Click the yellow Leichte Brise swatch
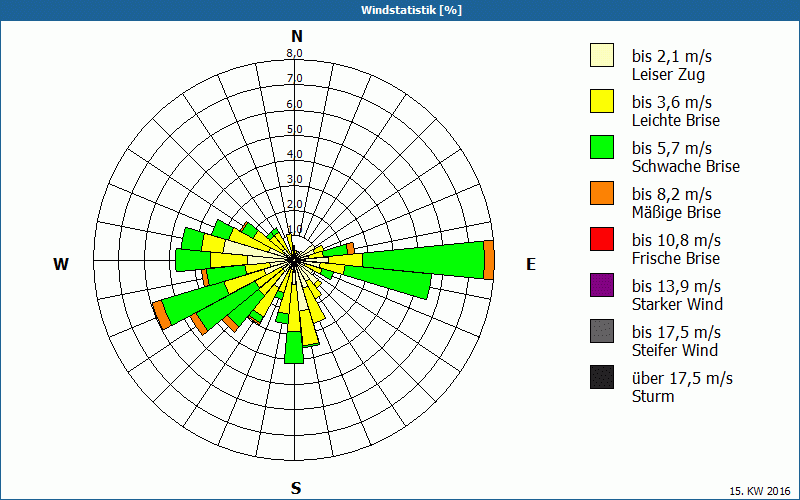 coord(602,101)
